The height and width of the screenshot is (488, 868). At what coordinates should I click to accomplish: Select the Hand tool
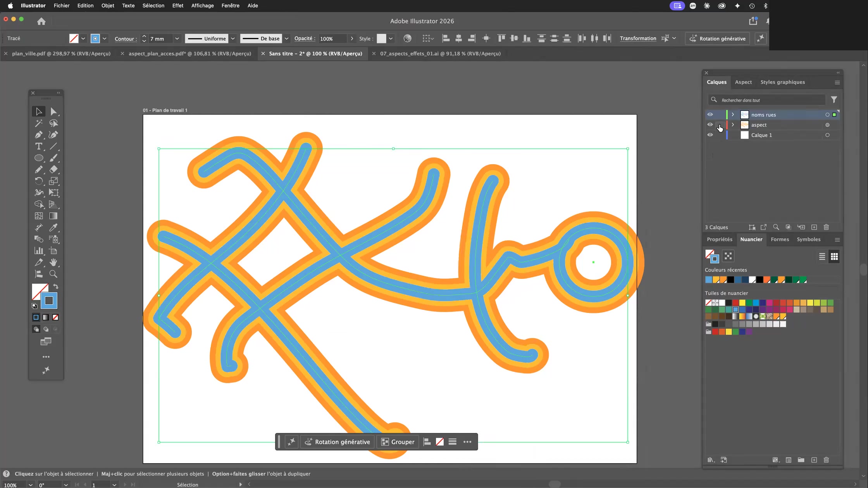[53, 262]
